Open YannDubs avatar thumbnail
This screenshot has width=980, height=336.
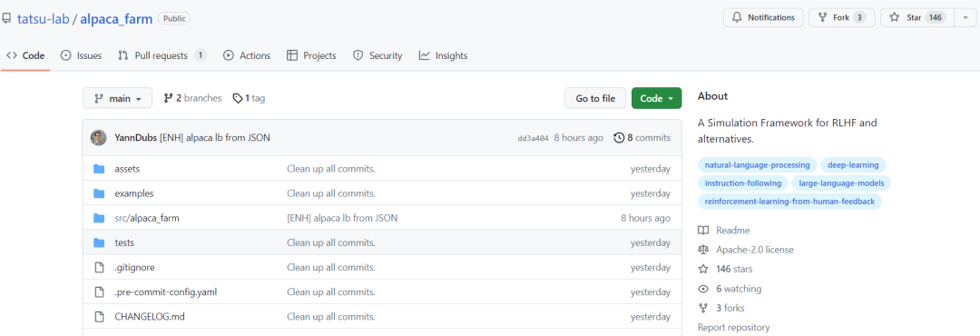[98, 138]
